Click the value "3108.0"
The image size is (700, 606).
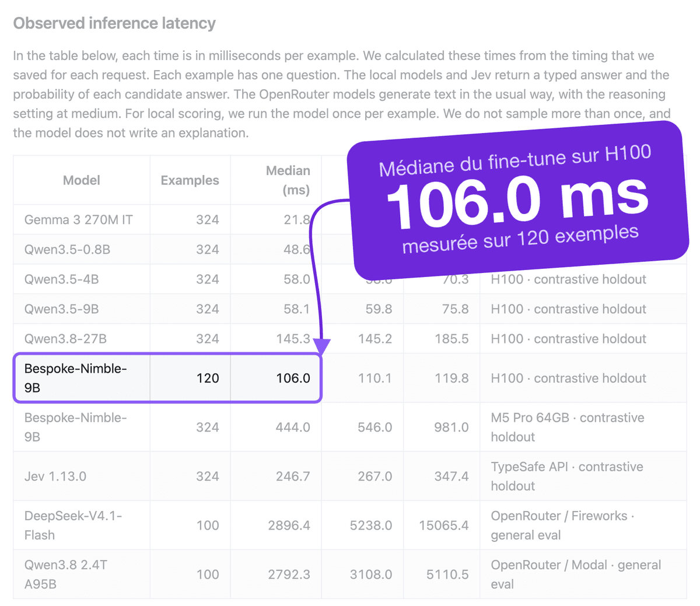371,574
